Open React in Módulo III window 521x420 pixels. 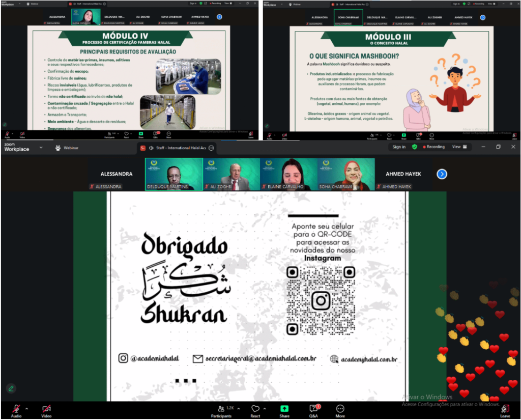click(x=389, y=136)
